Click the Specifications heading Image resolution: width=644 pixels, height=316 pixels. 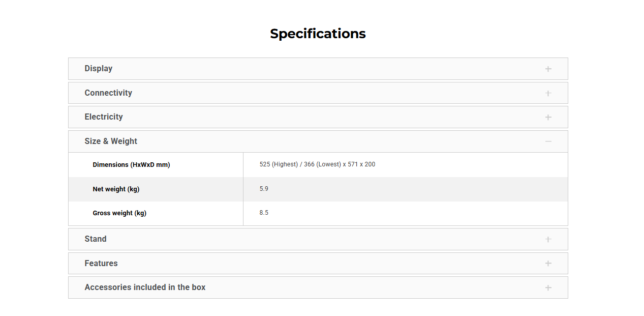click(x=318, y=34)
